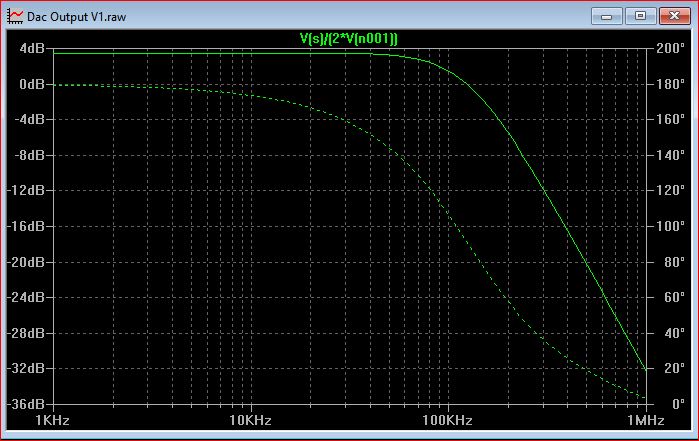Close the Dac Output V1.raw window
Image resolution: width=699 pixels, height=441 pixels.
pos(674,16)
